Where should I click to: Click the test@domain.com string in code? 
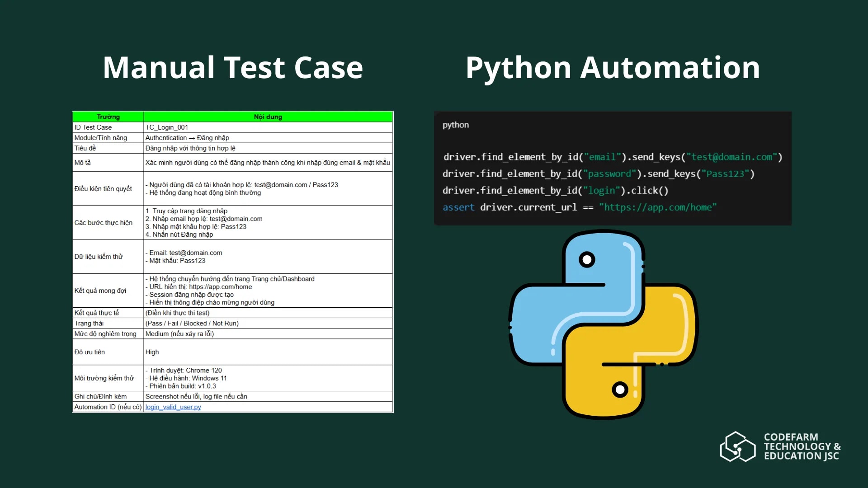coord(731,157)
